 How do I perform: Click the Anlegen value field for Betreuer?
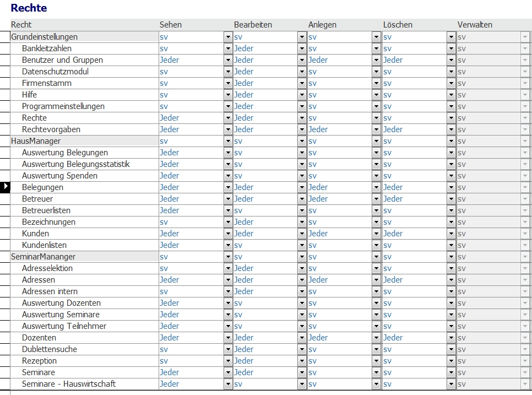tap(339, 199)
